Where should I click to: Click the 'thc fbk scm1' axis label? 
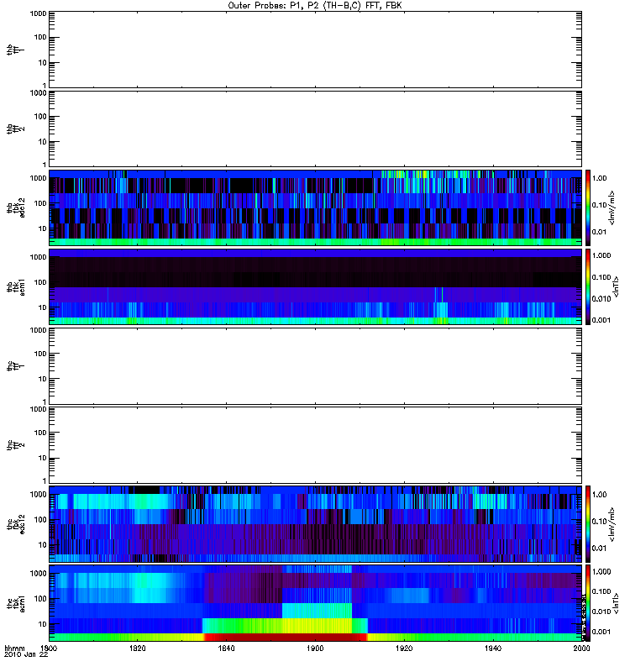tap(15, 603)
